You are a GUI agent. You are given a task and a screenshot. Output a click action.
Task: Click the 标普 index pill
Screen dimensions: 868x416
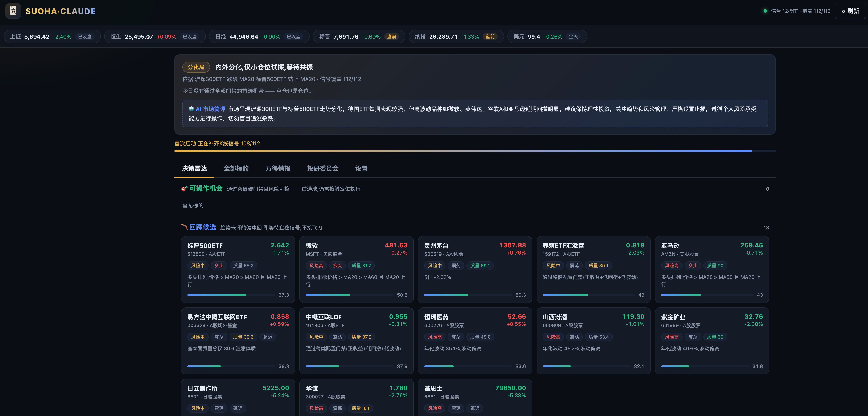point(359,36)
